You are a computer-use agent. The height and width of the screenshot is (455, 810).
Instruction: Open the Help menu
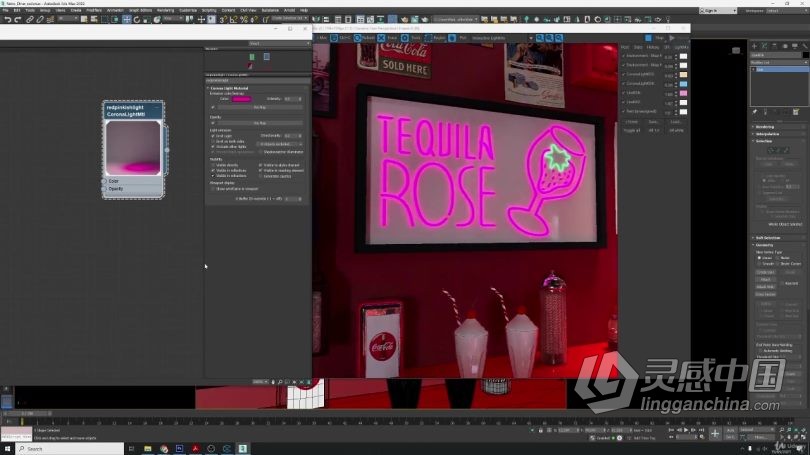(x=304, y=10)
